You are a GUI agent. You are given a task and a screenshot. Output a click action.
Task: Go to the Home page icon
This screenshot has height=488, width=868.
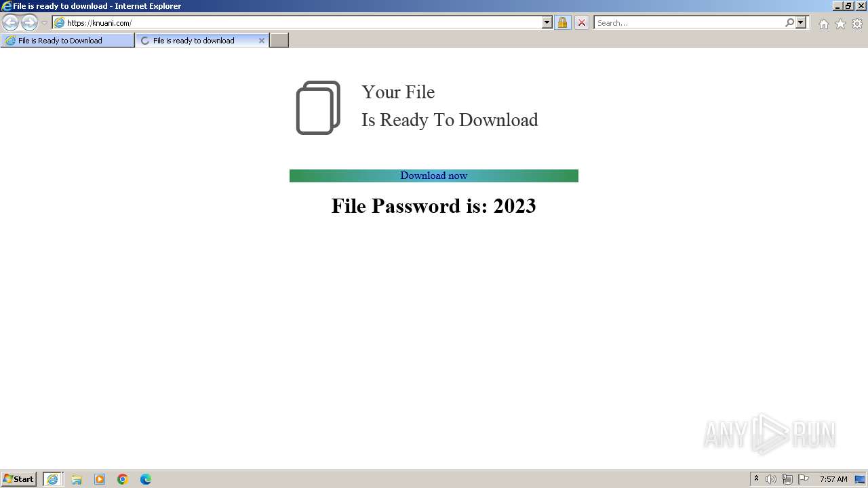(823, 24)
